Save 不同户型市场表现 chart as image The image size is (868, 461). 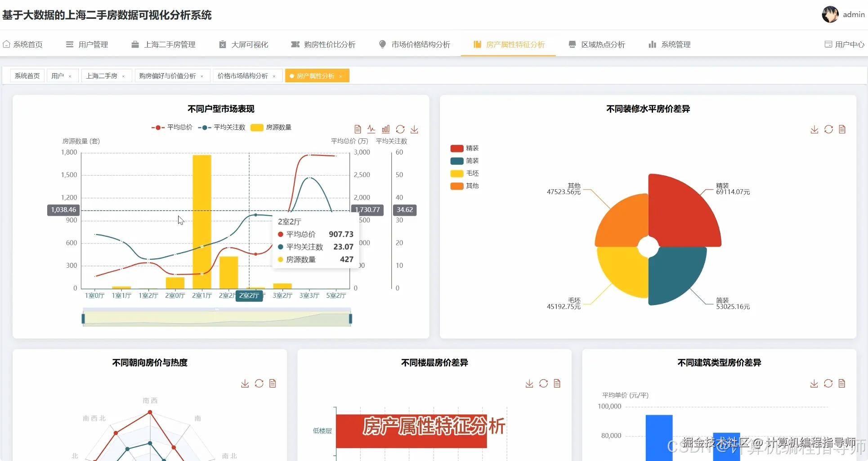point(415,129)
